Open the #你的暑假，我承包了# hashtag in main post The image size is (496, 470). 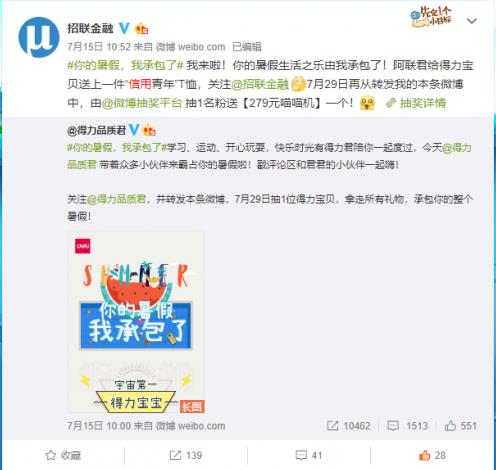click(125, 65)
